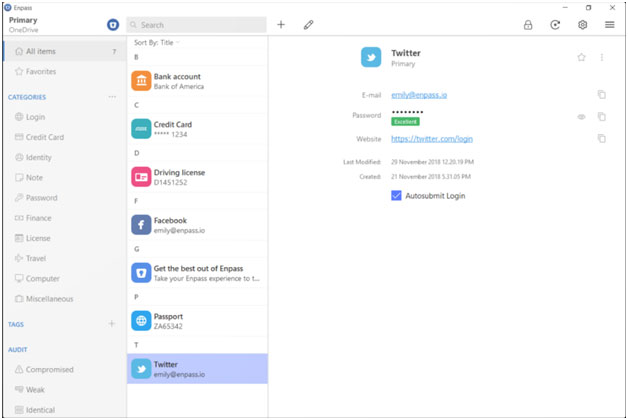Click the emily@enpass.io email link
The width and height of the screenshot is (628, 420).
click(419, 95)
